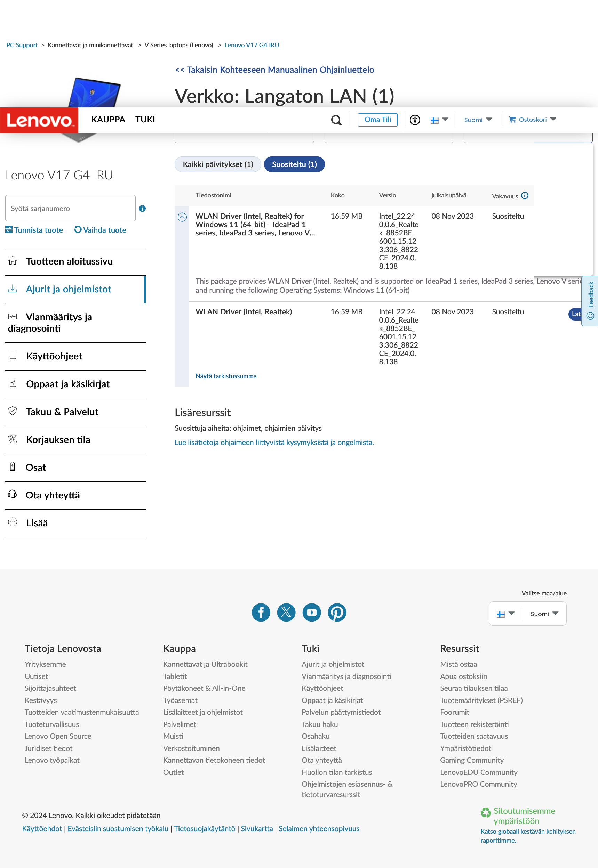
Task: Click the Lenovo logo
Action: (39, 120)
